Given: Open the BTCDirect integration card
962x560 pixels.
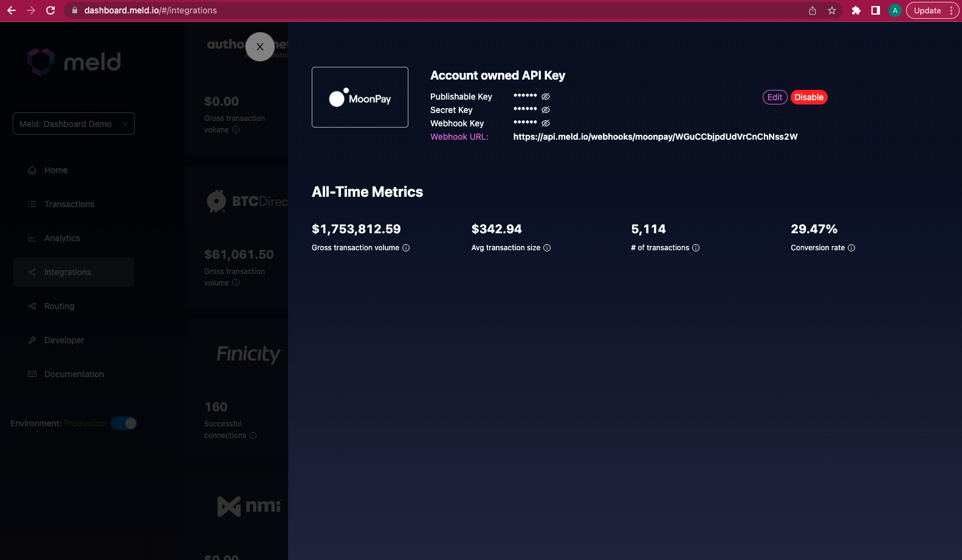Looking at the screenshot, I should coord(236,237).
